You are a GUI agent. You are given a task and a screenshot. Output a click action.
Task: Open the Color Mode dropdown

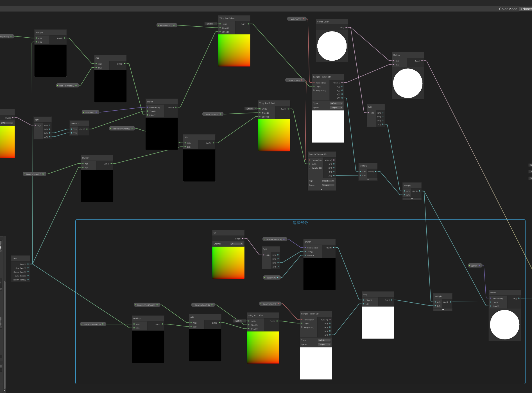pos(526,9)
